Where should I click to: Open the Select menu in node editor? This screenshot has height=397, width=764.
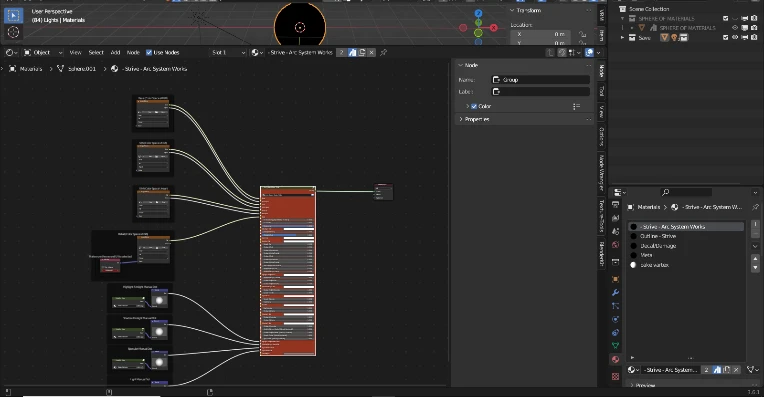[96, 53]
